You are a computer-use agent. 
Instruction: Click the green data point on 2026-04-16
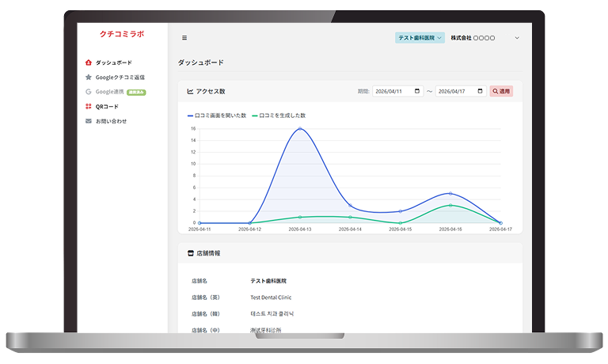450,205
